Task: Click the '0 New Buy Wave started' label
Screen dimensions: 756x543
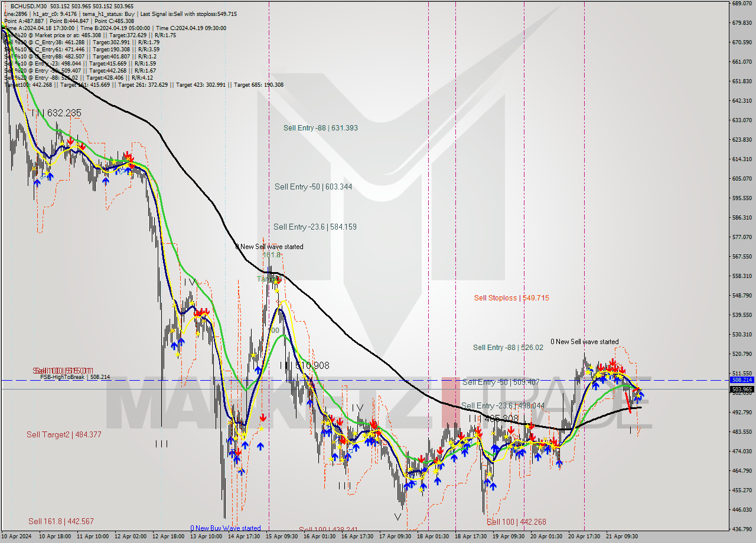Action: [225, 528]
